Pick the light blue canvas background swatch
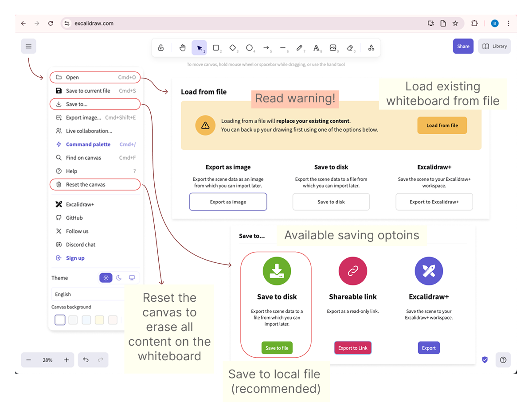Screen dimensions: 532x417 pos(86,320)
